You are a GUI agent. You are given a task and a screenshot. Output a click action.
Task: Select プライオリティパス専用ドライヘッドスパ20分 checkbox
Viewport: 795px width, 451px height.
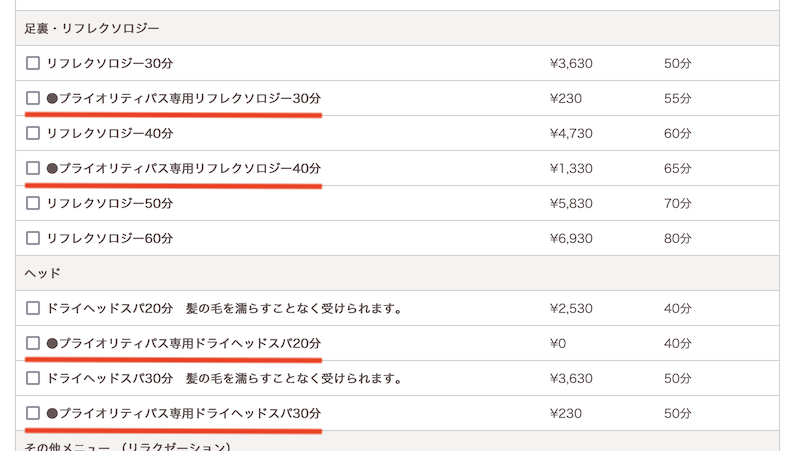click(x=33, y=343)
